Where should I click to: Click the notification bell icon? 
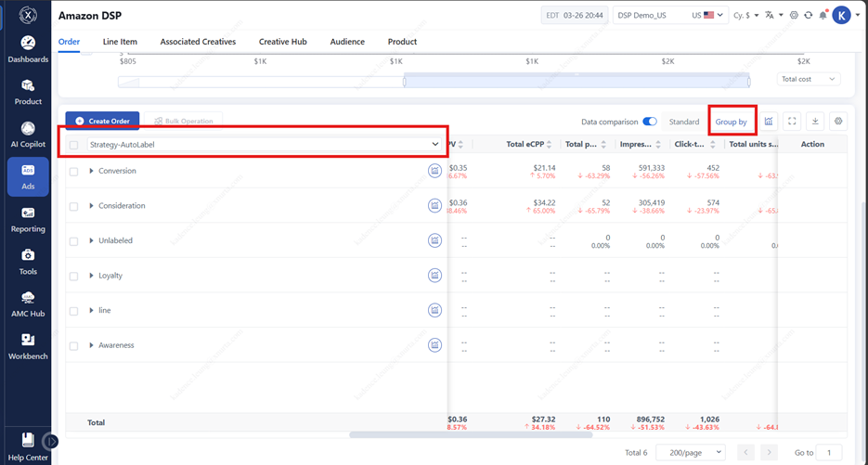(x=823, y=16)
